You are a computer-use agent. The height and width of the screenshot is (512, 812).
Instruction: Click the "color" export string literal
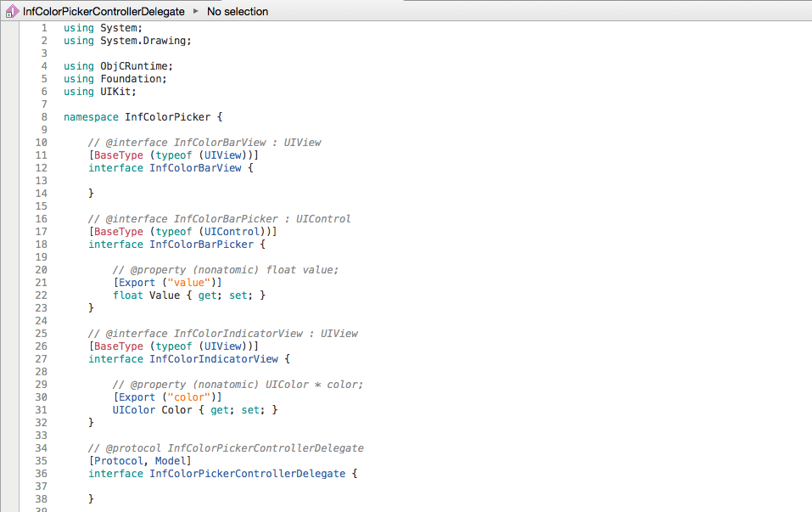[x=187, y=397]
